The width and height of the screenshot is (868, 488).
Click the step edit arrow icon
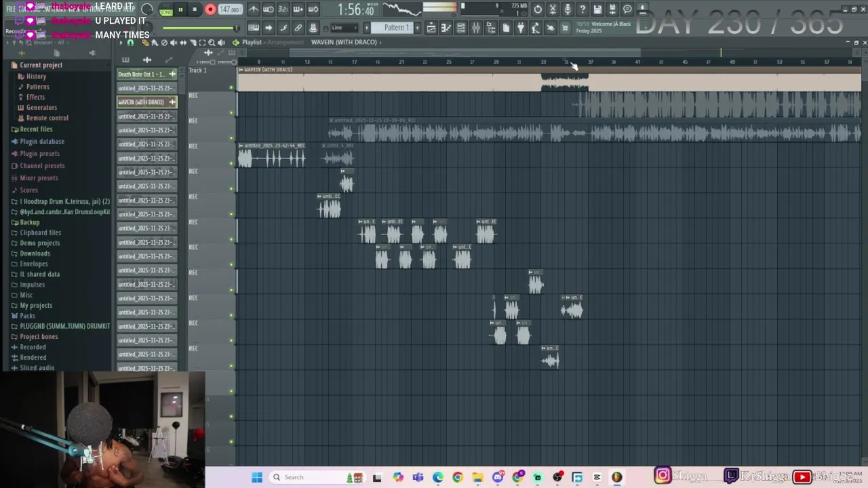268,28
